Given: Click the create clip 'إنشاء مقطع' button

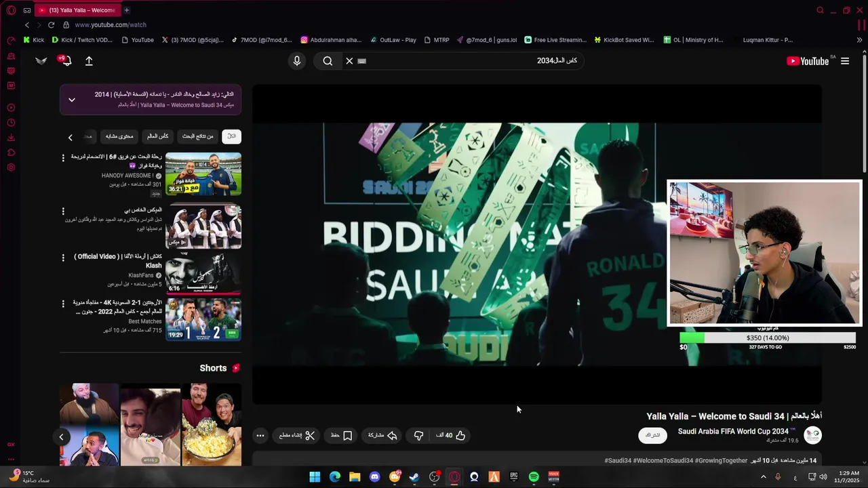Looking at the screenshot, I should tap(296, 436).
